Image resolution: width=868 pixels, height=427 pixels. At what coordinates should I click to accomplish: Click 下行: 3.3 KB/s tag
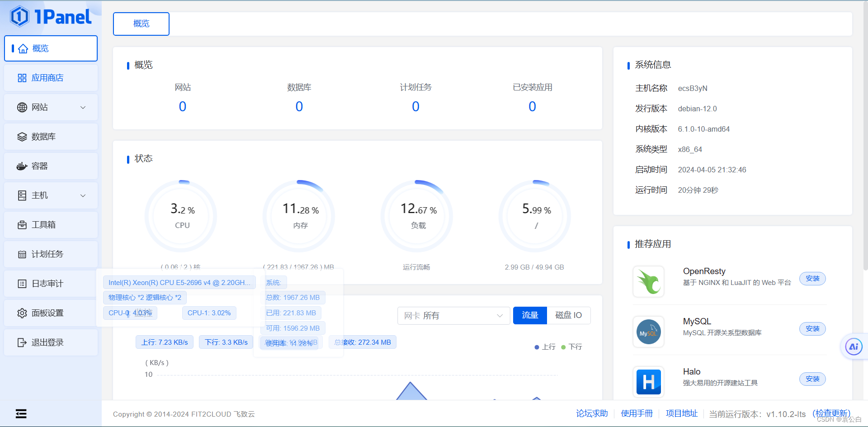[x=226, y=342]
